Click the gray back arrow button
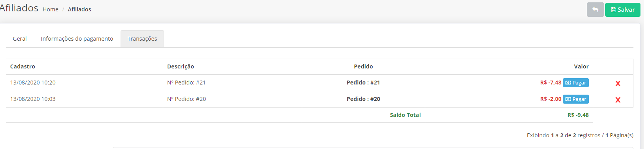Image resolution: width=644 pixels, height=149 pixels. point(595,10)
